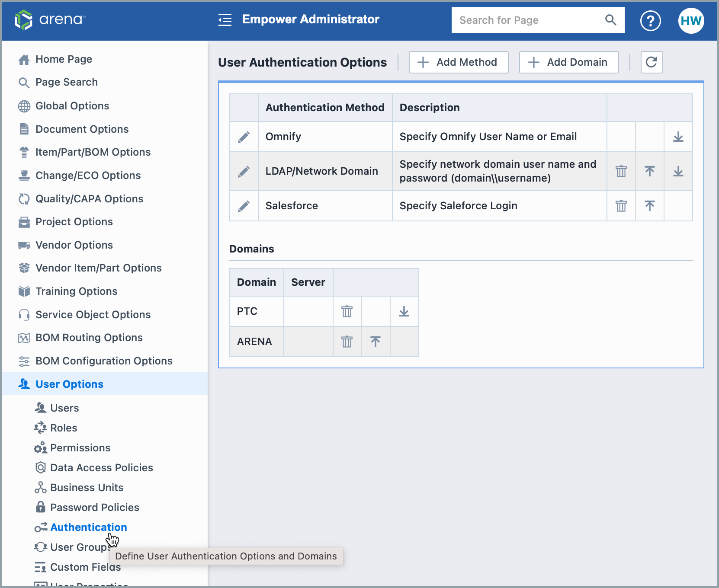Click the Add Method button
This screenshot has height=588, width=719.
tap(458, 62)
